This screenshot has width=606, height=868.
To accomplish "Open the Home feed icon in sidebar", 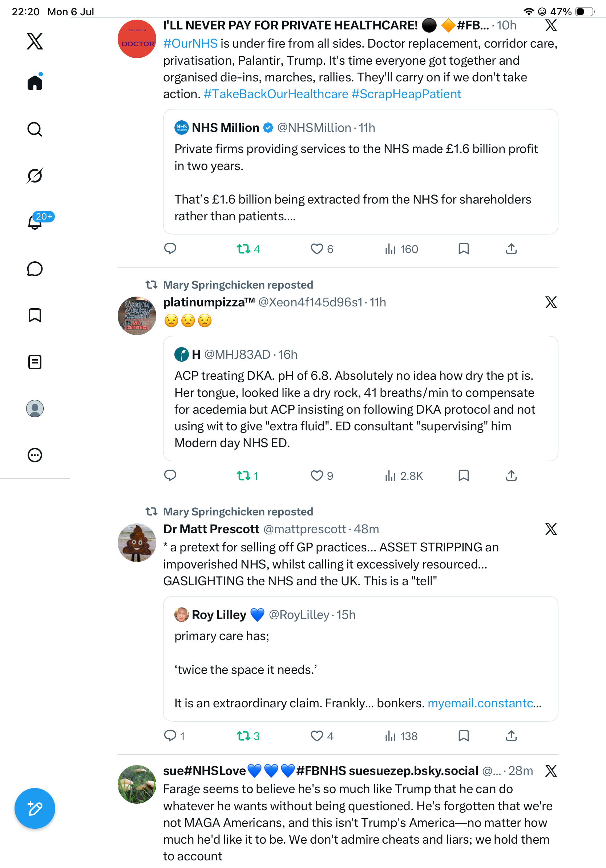I will coord(35,82).
